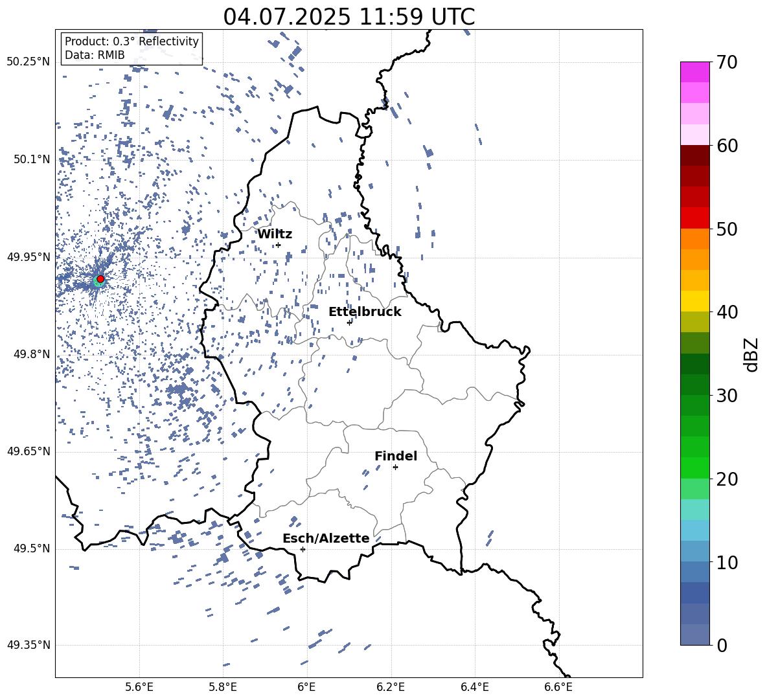Click the Findel city label
This screenshot has width=767, height=700.
click(x=396, y=456)
